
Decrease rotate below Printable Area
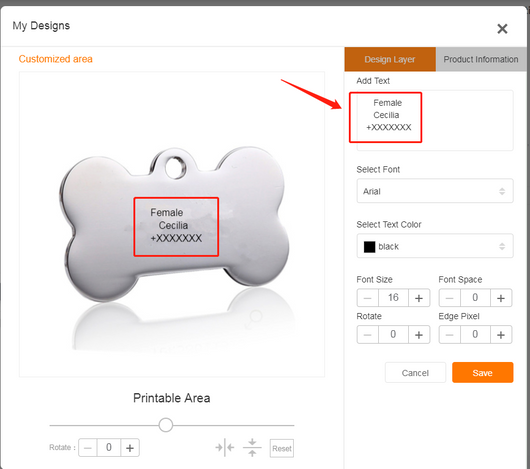pos(88,448)
